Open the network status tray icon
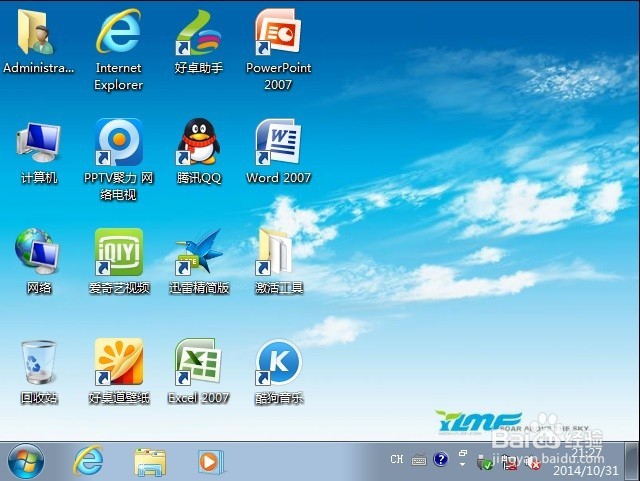The height and width of the screenshot is (481, 640). (x=509, y=463)
